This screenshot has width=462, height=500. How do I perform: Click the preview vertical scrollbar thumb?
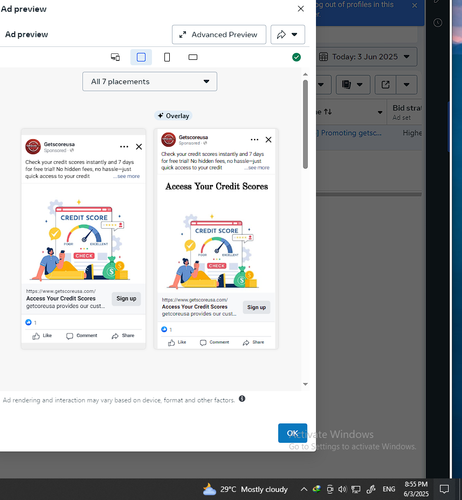(305, 124)
